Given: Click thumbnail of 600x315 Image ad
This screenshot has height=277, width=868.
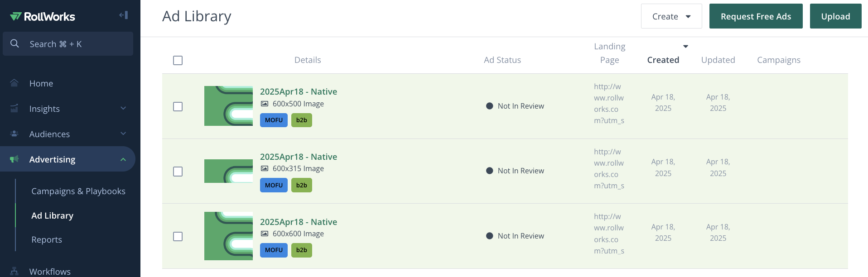Looking at the screenshot, I should (228, 171).
